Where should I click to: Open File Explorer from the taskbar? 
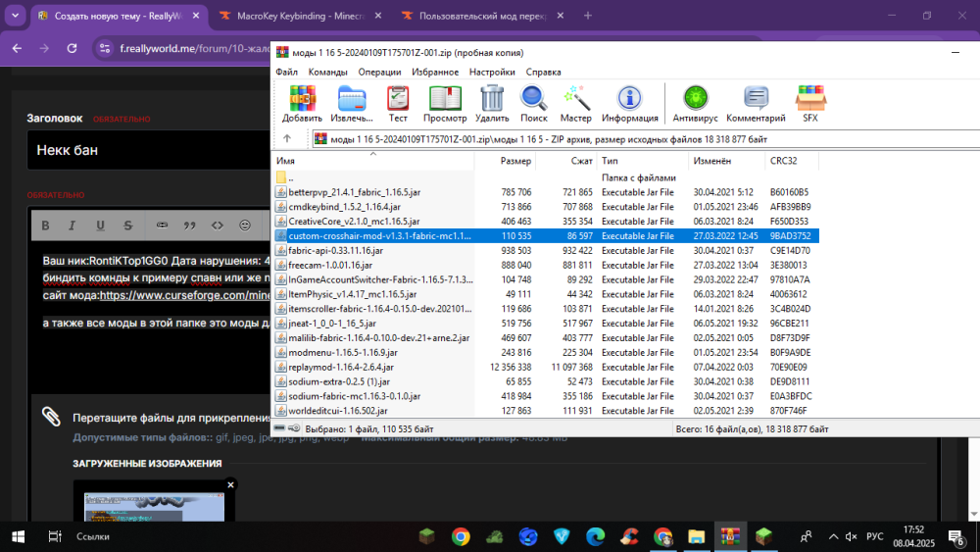click(x=696, y=536)
